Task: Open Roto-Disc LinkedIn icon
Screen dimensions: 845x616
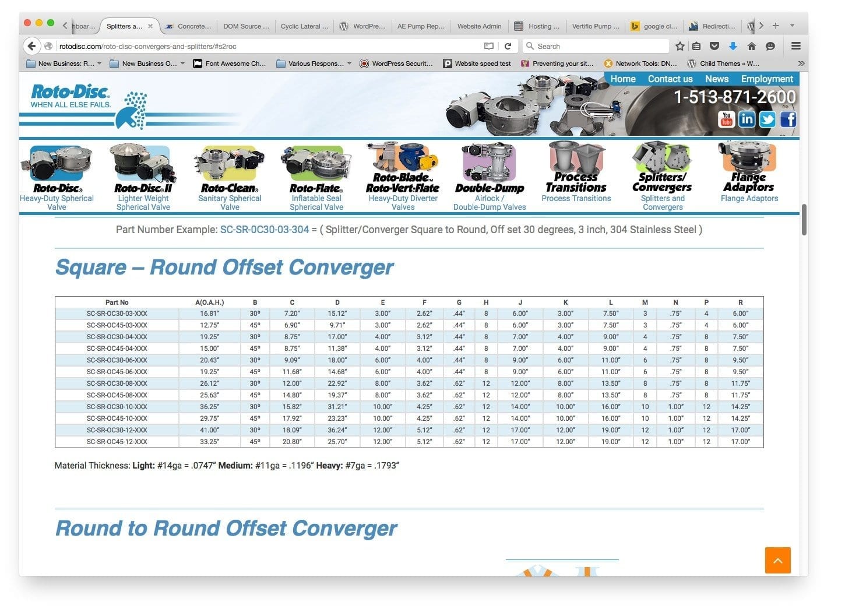Action: [747, 119]
